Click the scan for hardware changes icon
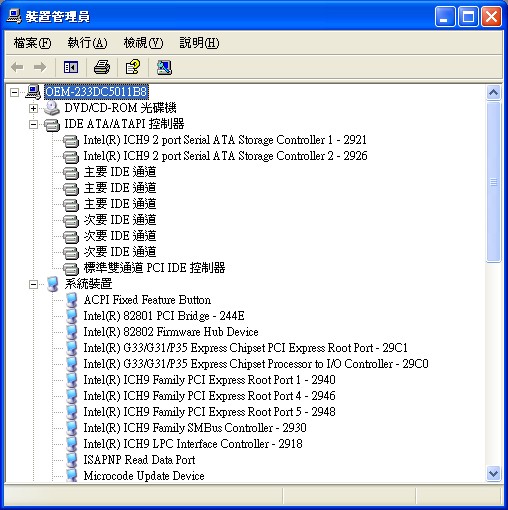The width and height of the screenshot is (508, 510). pos(164,67)
